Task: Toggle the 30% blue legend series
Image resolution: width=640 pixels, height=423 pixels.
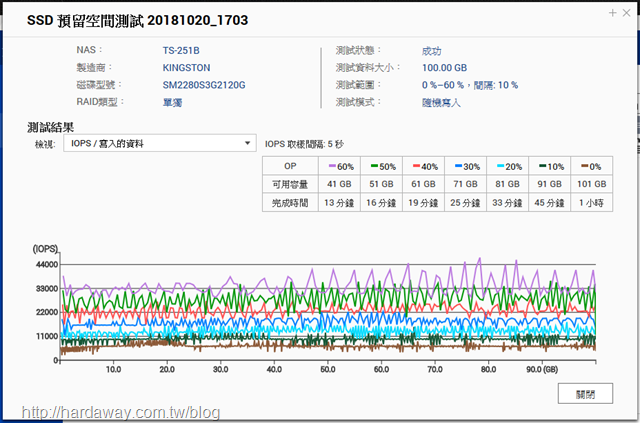Action: tap(467, 167)
